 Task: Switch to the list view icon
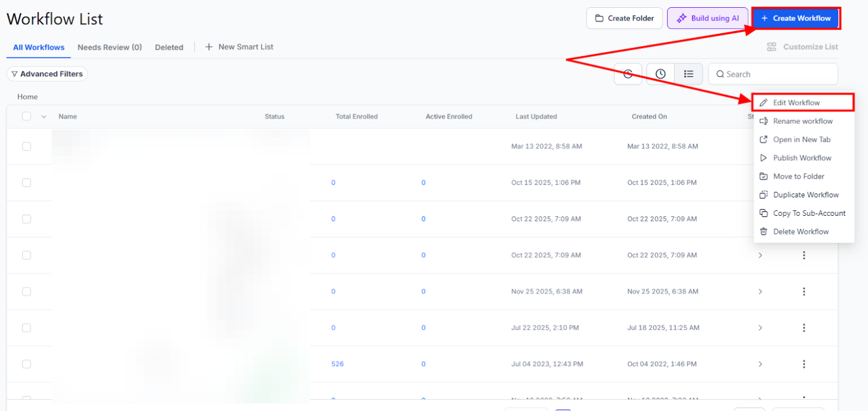pos(689,74)
